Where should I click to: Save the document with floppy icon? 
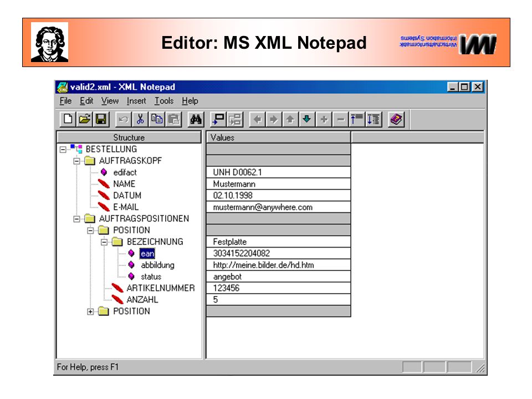(x=101, y=120)
